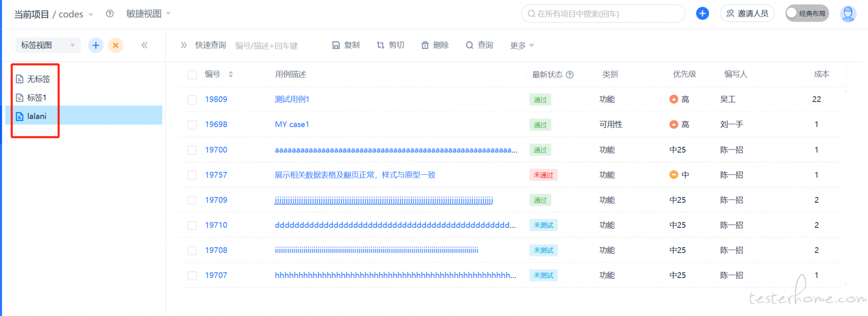
Task: Select the checkbox for row 19757
Action: (x=192, y=175)
